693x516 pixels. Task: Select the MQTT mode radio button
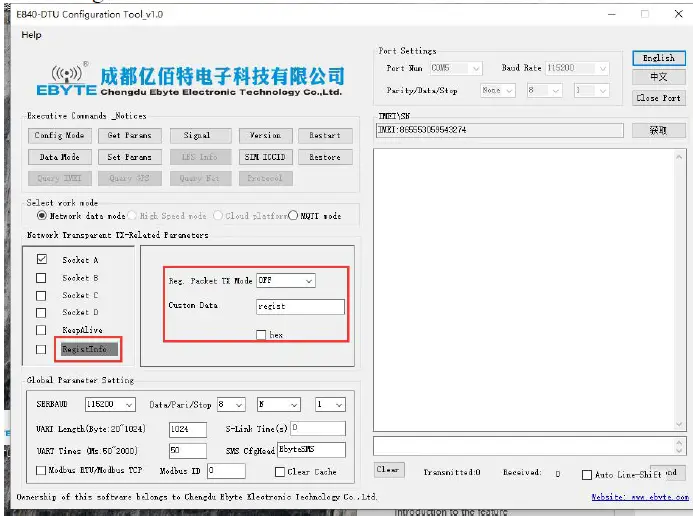[293, 216]
